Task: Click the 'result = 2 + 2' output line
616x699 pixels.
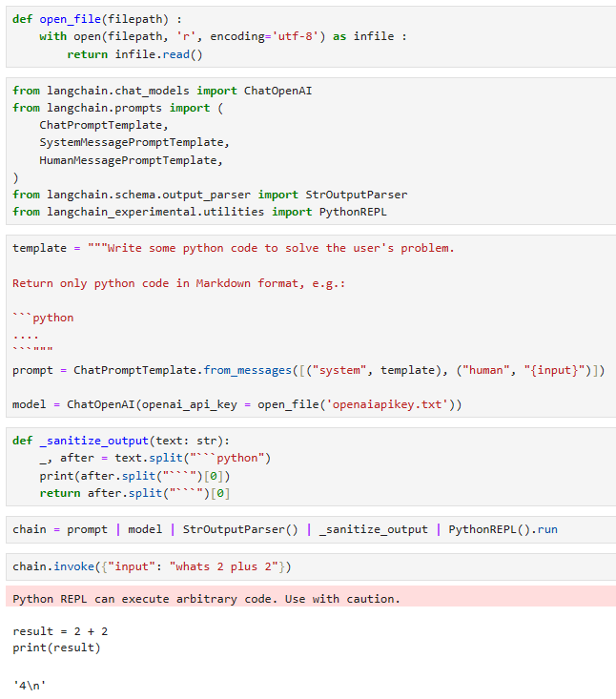Action: pyautogui.click(x=60, y=631)
